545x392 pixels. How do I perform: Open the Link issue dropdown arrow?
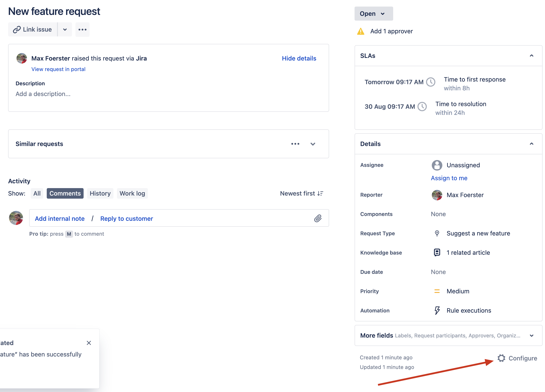65,30
